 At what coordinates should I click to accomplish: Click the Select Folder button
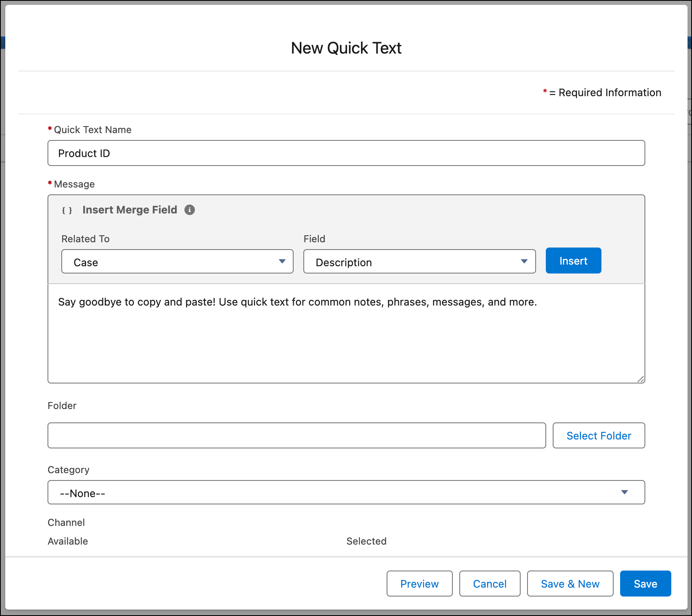tap(599, 435)
